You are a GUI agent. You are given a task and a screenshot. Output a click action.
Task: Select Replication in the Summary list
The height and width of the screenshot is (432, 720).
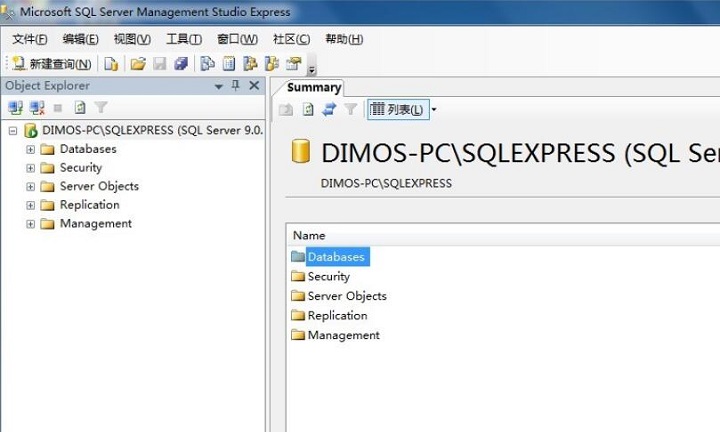pyautogui.click(x=337, y=315)
